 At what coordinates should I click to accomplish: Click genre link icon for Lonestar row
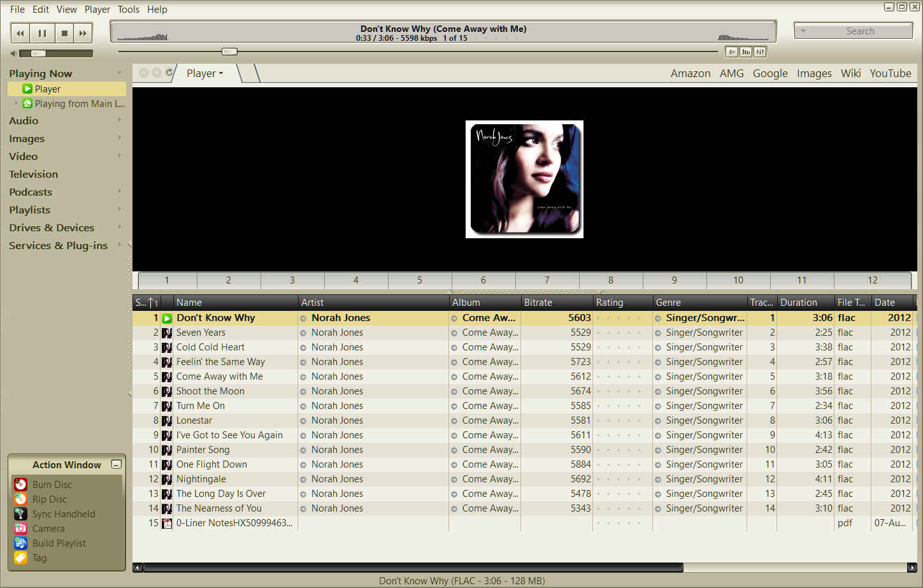[x=658, y=421]
